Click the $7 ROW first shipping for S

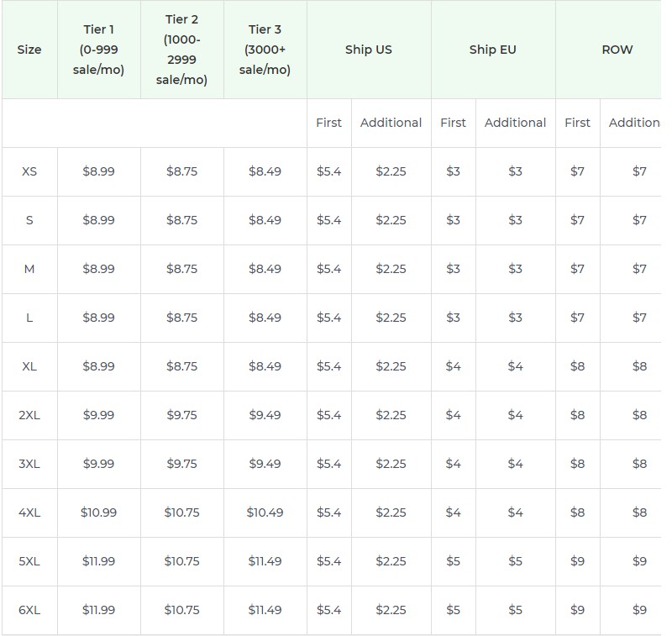577,221
